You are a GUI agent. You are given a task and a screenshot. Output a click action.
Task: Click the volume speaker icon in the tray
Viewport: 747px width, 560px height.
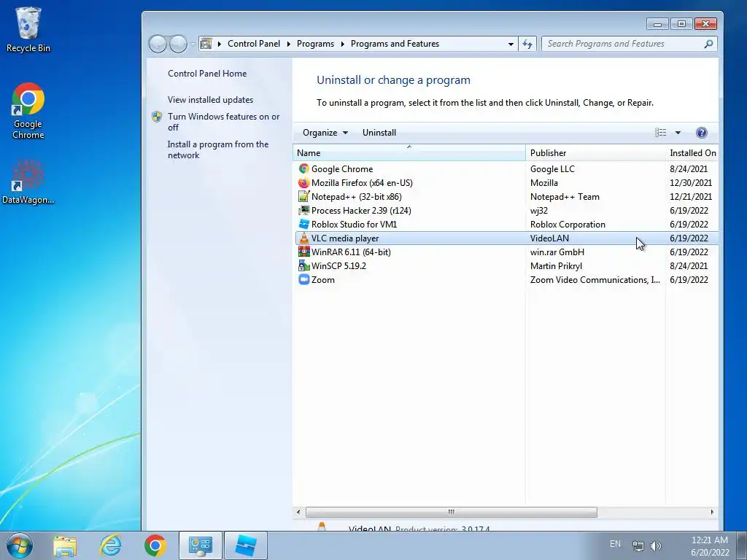click(x=656, y=546)
